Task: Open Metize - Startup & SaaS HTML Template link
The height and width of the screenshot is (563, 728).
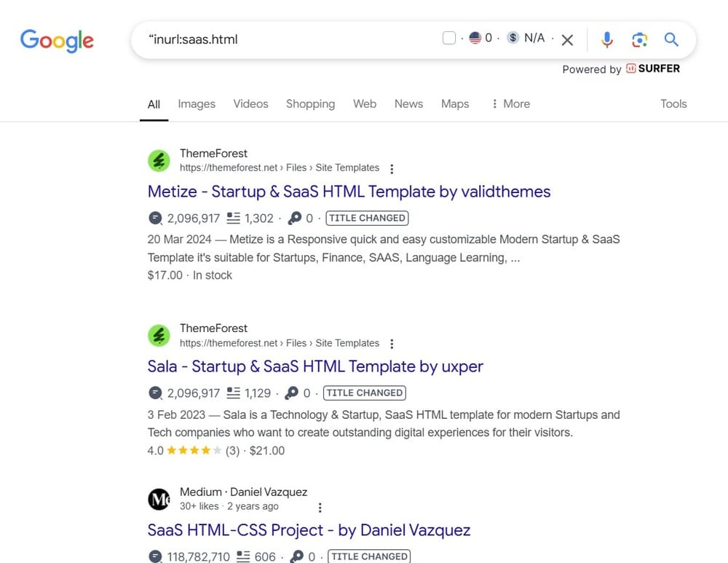Action: [x=349, y=192]
